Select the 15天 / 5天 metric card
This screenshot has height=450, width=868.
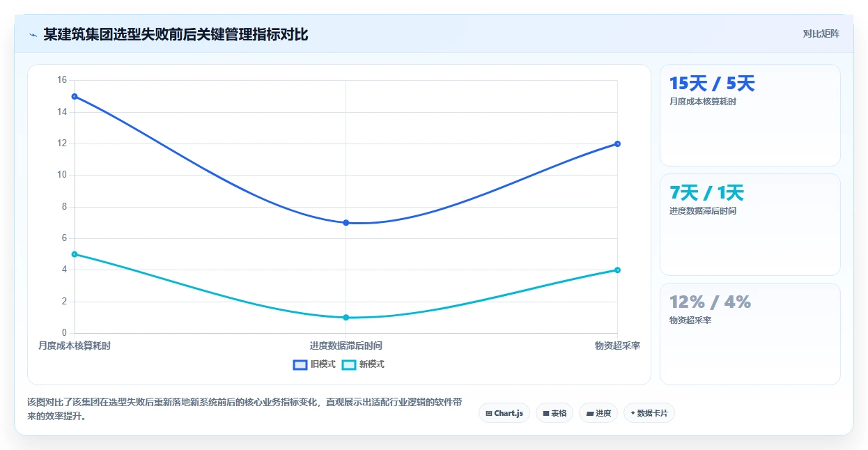tap(750, 116)
